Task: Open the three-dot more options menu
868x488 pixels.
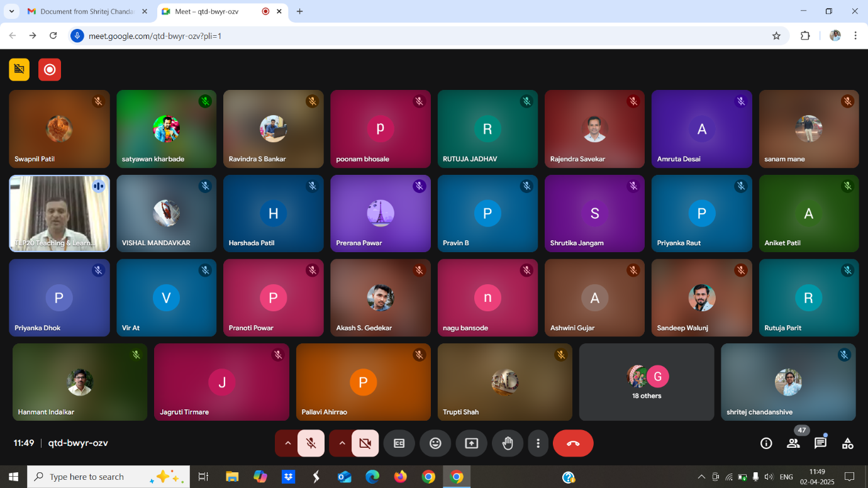Action: [538, 443]
